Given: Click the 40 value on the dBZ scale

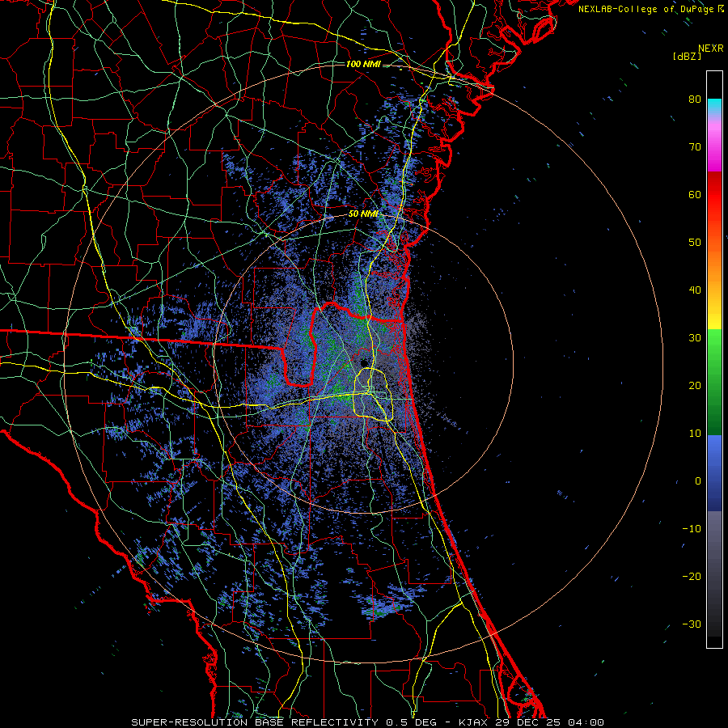Looking at the screenshot, I should [x=695, y=290].
